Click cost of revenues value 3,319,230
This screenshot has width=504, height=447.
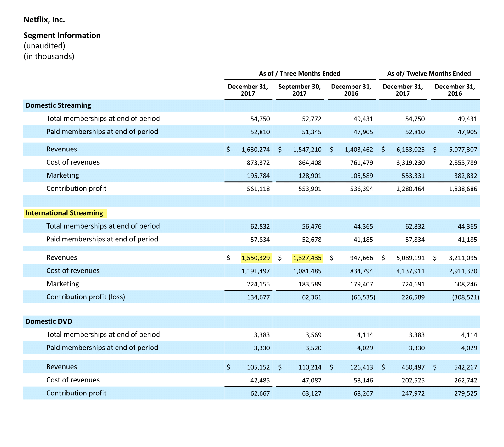click(410, 163)
